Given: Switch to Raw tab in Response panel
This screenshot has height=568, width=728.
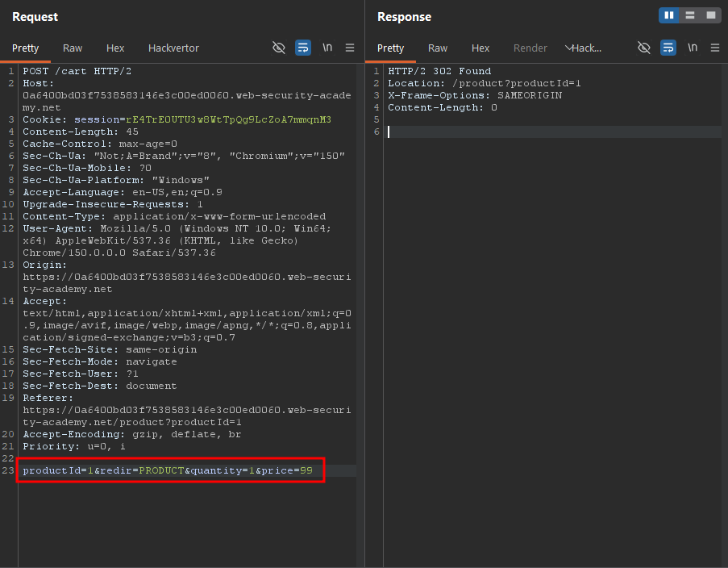Looking at the screenshot, I should coord(438,48).
